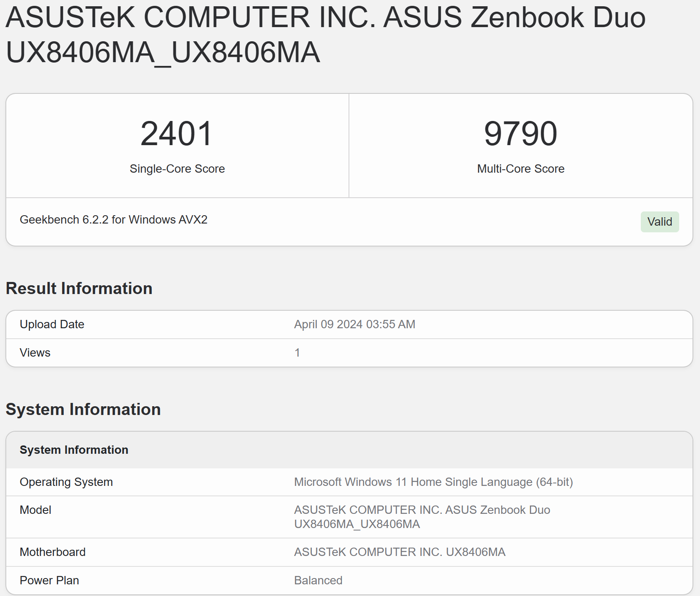
Task: Select the Microsoft Windows 11 Home Single Language value
Action: coord(434,482)
